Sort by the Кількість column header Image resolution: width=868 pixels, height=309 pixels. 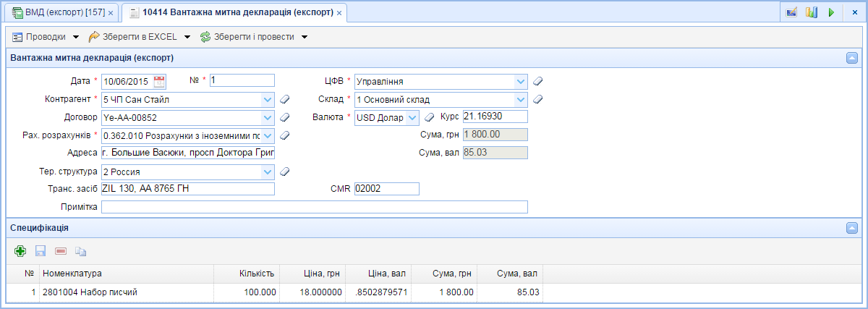click(x=247, y=274)
